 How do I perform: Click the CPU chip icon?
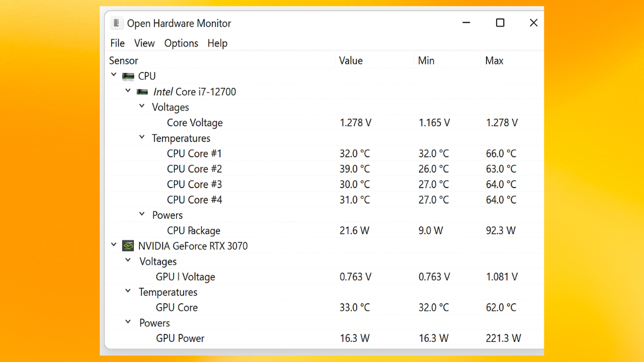point(128,76)
